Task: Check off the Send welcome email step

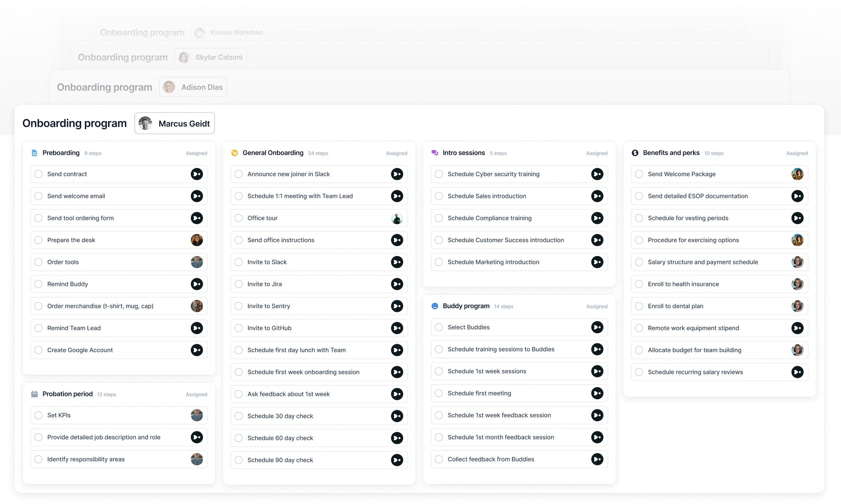Action: point(39,196)
